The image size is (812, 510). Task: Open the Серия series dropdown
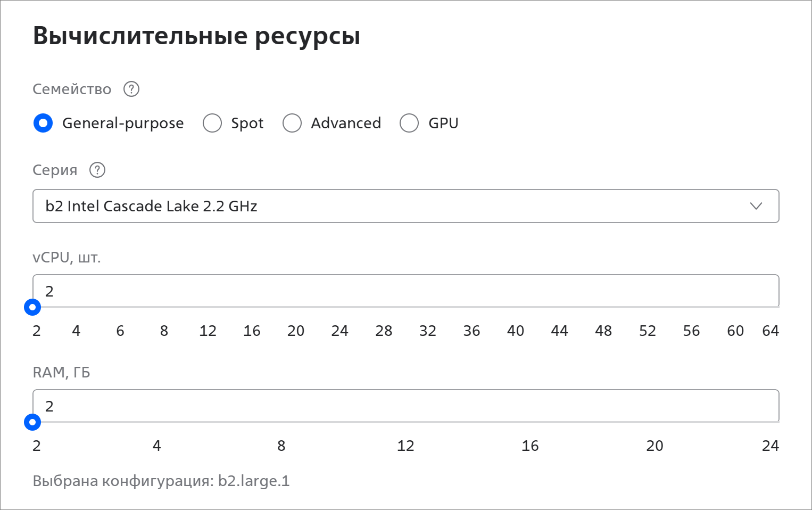pyautogui.click(x=406, y=206)
